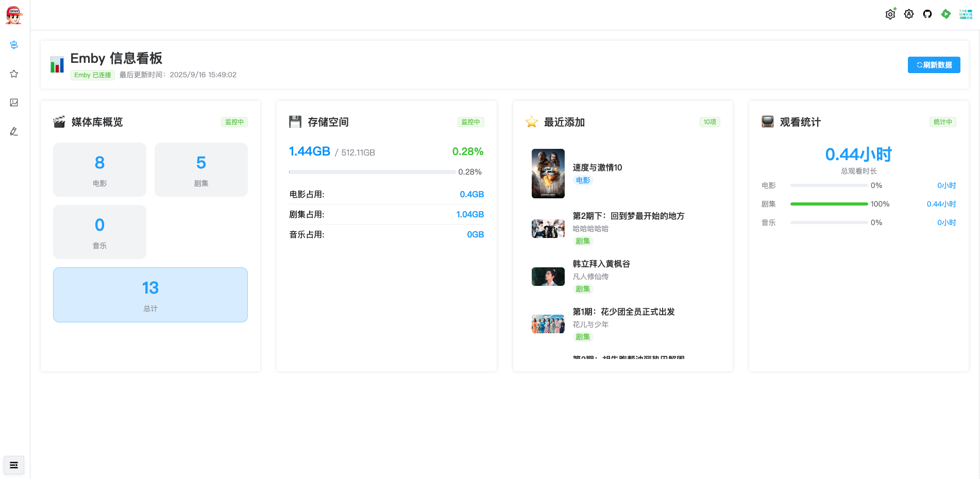
Task: Open the signpost dashboard sidebar icon
Action: click(14, 45)
